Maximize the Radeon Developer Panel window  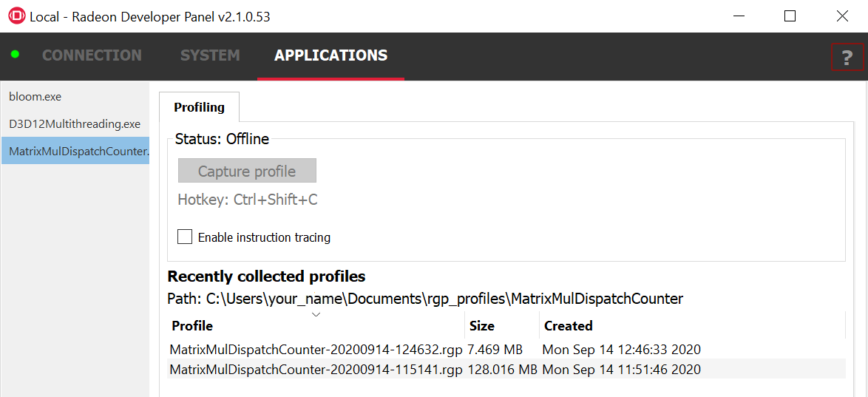790,16
